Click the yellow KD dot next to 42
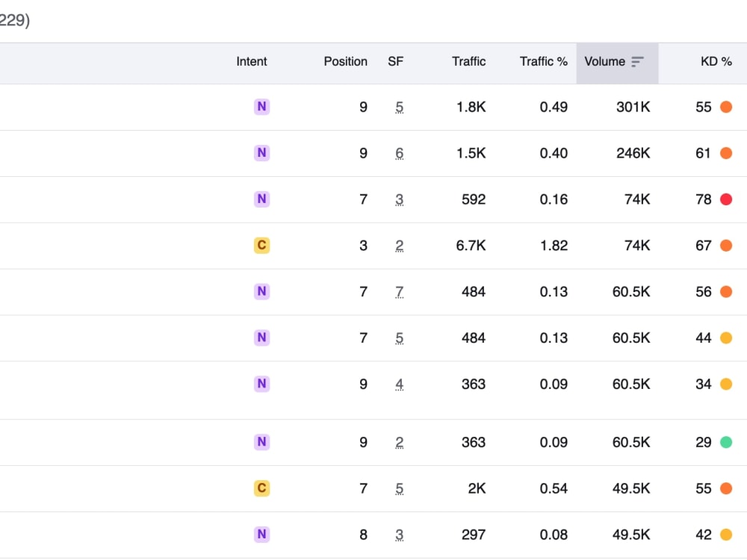The height and width of the screenshot is (560, 747). point(726,535)
